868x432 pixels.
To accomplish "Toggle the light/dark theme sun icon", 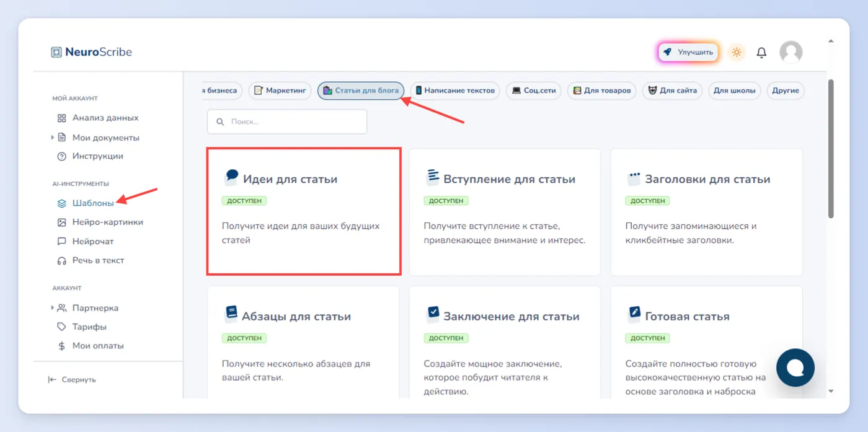I will click(737, 53).
